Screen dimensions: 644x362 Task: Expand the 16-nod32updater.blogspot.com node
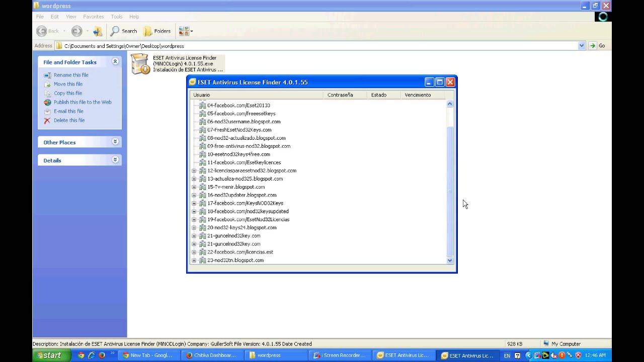(194, 195)
